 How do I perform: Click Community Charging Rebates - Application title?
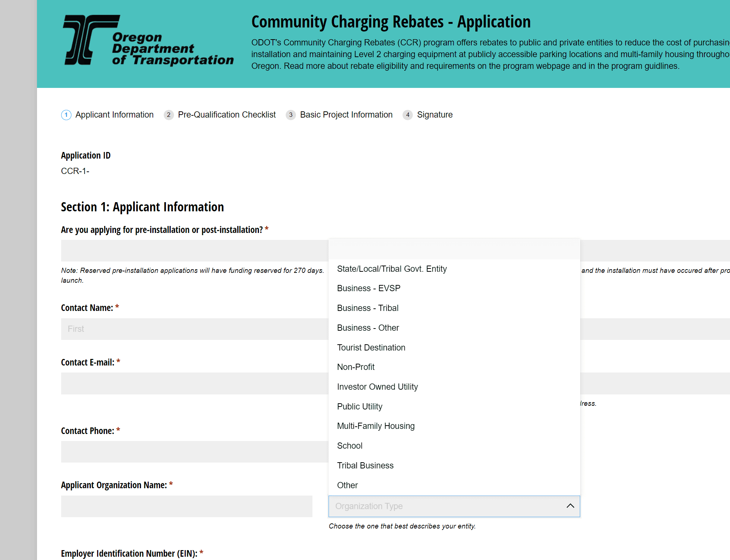pyautogui.click(x=391, y=22)
